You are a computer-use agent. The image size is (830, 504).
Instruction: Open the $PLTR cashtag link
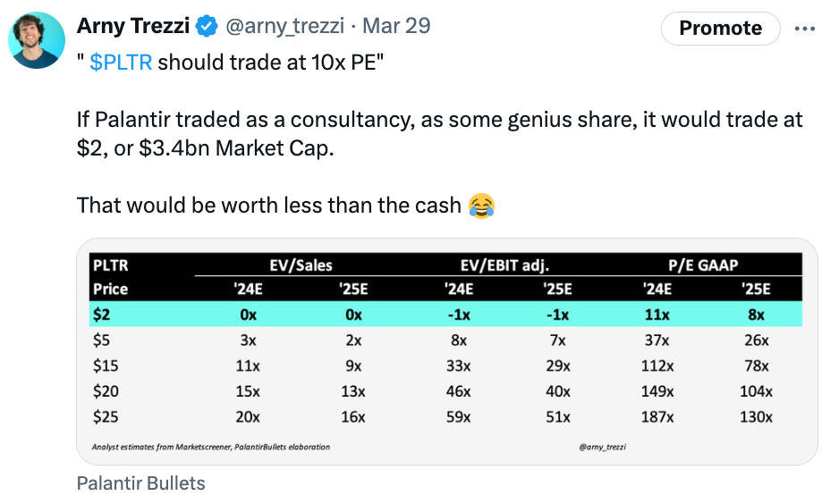tap(121, 63)
